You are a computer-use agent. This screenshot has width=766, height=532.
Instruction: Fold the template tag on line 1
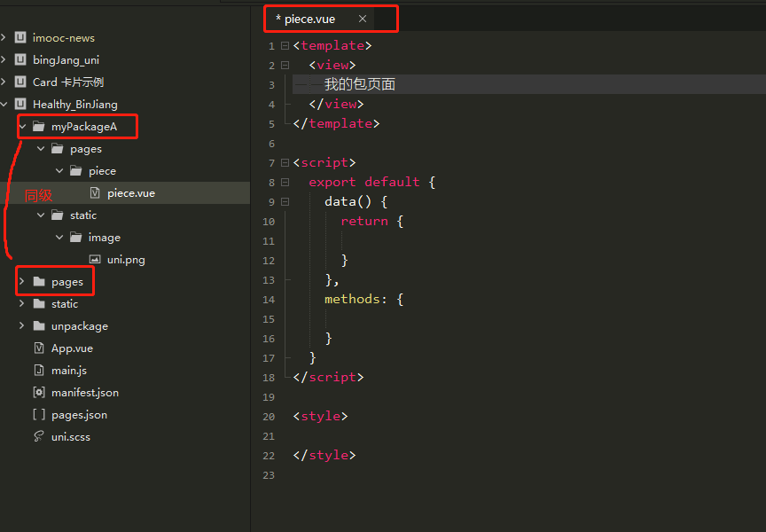click(285, 45)
